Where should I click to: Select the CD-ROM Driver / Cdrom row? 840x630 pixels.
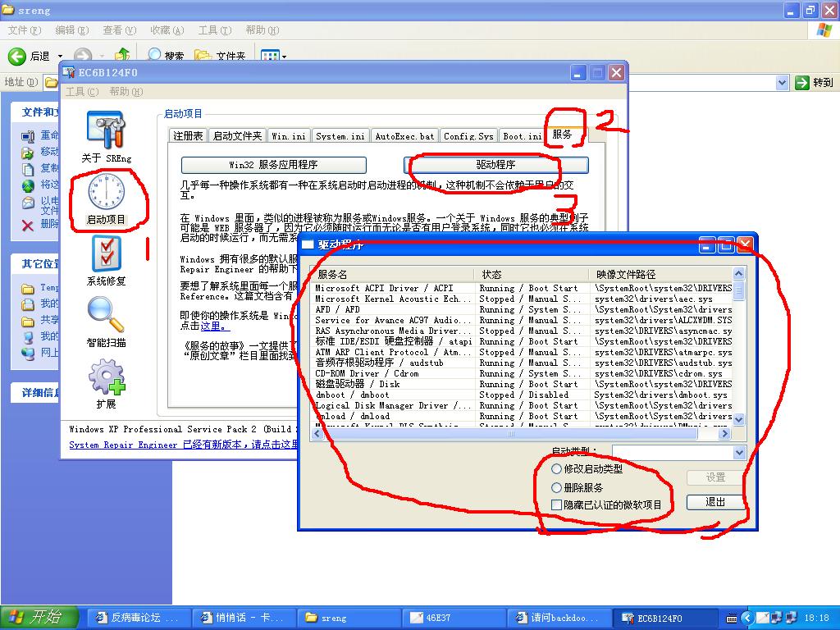pyautogui.click(x=523, y=373)
